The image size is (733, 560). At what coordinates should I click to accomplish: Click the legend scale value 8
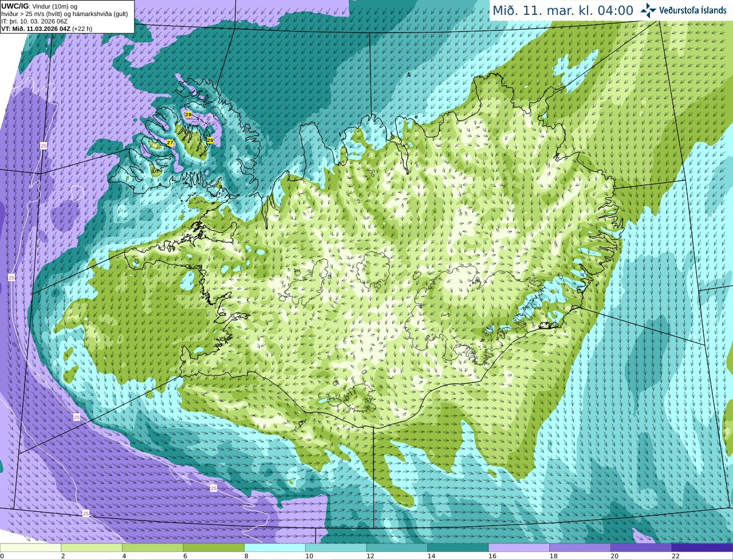click(x=246, y=556)
